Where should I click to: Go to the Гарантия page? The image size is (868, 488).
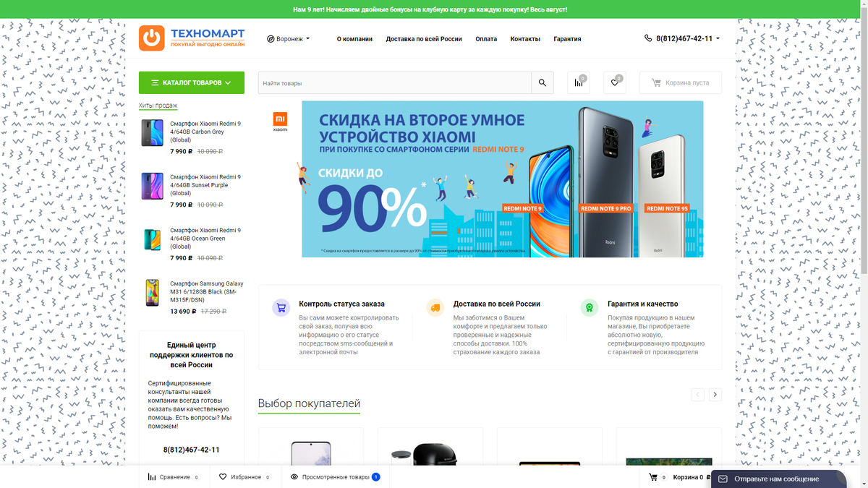pyautogui.click(x=567, y=39)
